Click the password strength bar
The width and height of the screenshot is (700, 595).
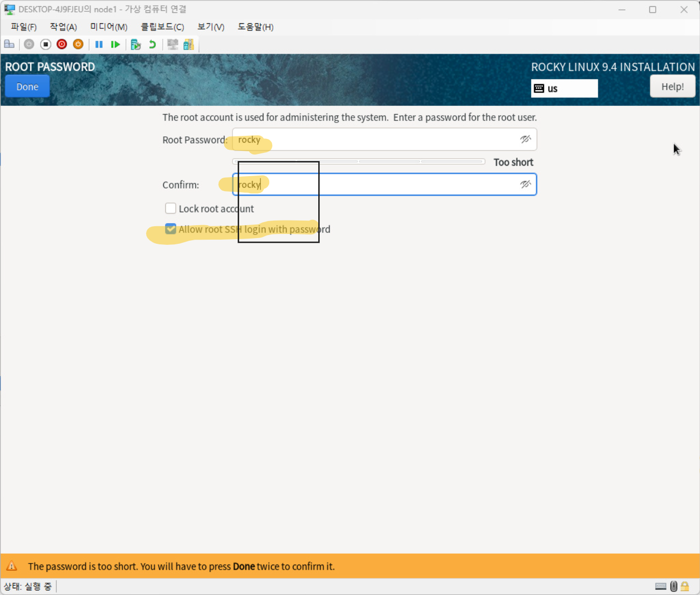[x=359, y=162]
